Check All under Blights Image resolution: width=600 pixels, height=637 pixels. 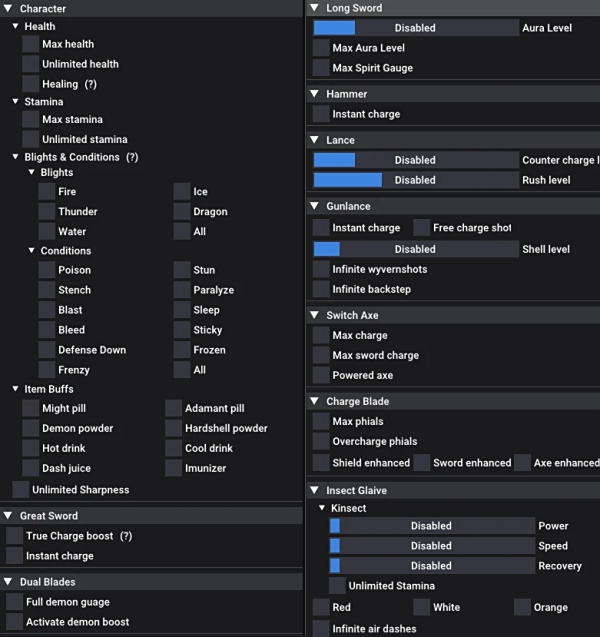click(182, 231)
